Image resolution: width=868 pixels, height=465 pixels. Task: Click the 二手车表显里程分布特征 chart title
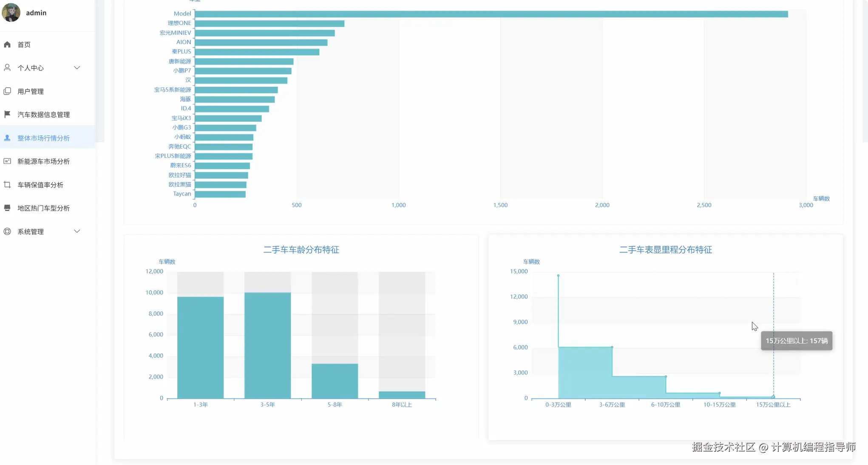point(666,250)
